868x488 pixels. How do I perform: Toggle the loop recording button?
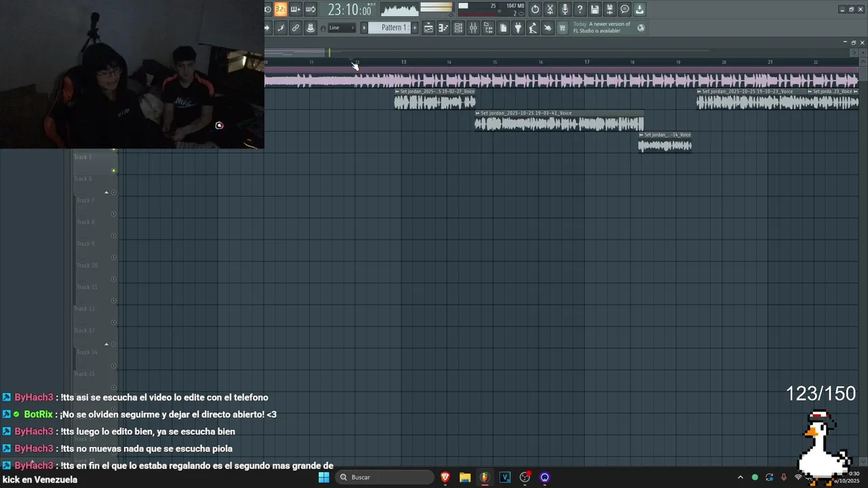[311, 9]
